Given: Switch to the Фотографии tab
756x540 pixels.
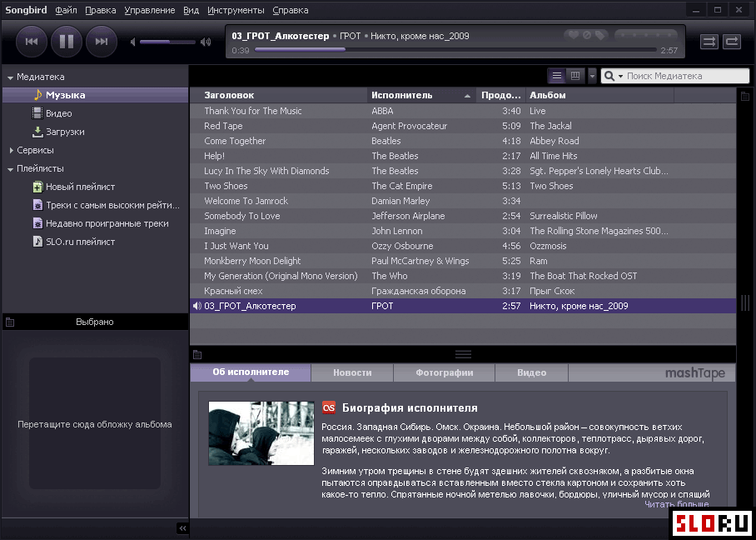Looking at the screenshot, I should tap(445, 372).
